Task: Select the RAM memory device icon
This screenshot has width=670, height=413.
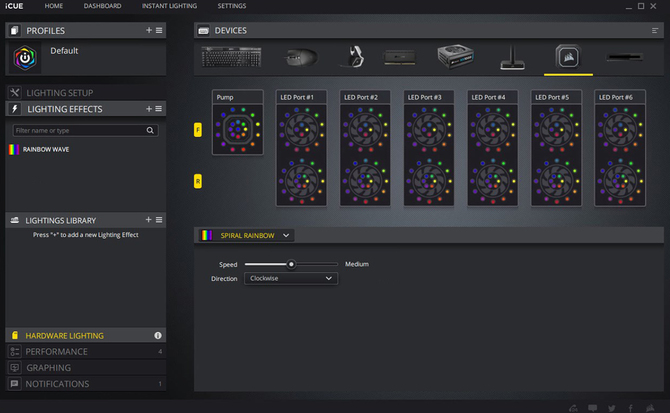Action: pos(400,58)
